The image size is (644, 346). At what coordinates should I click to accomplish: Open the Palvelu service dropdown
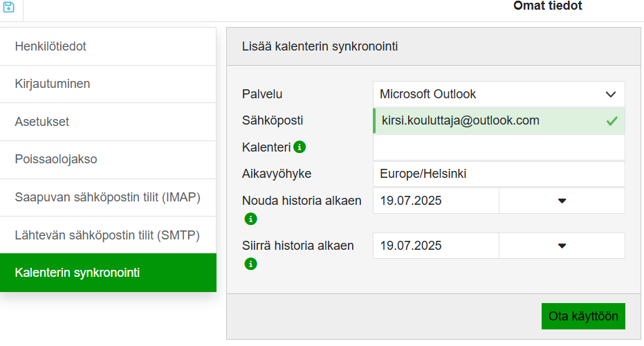(498, 94)
